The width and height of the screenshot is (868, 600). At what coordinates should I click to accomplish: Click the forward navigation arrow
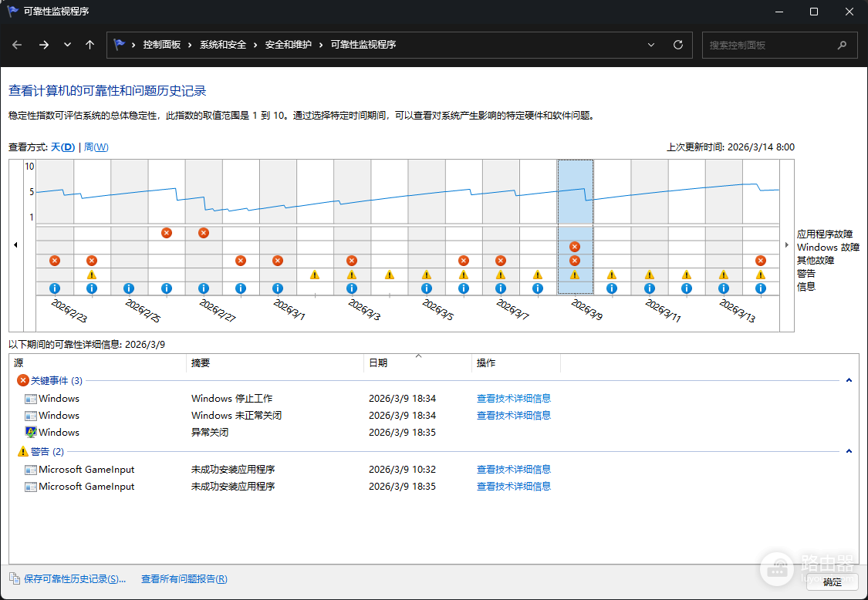coord(44,45)
